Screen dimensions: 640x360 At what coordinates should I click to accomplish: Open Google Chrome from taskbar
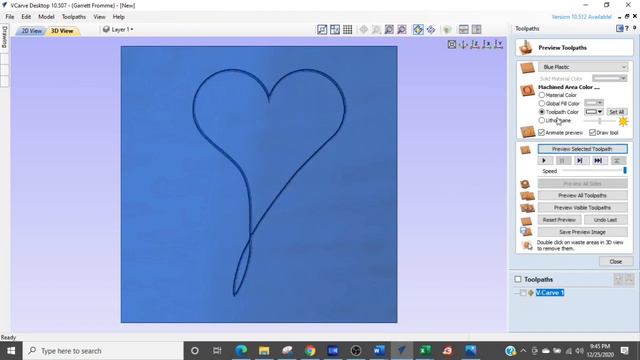(x=310, y=351)
